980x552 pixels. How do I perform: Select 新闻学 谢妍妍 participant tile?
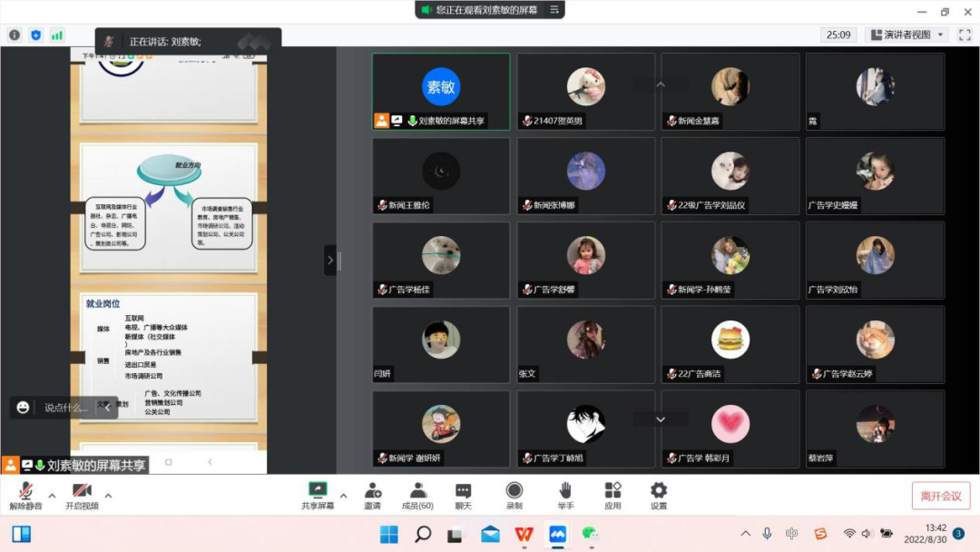click(x=441, y=429)
